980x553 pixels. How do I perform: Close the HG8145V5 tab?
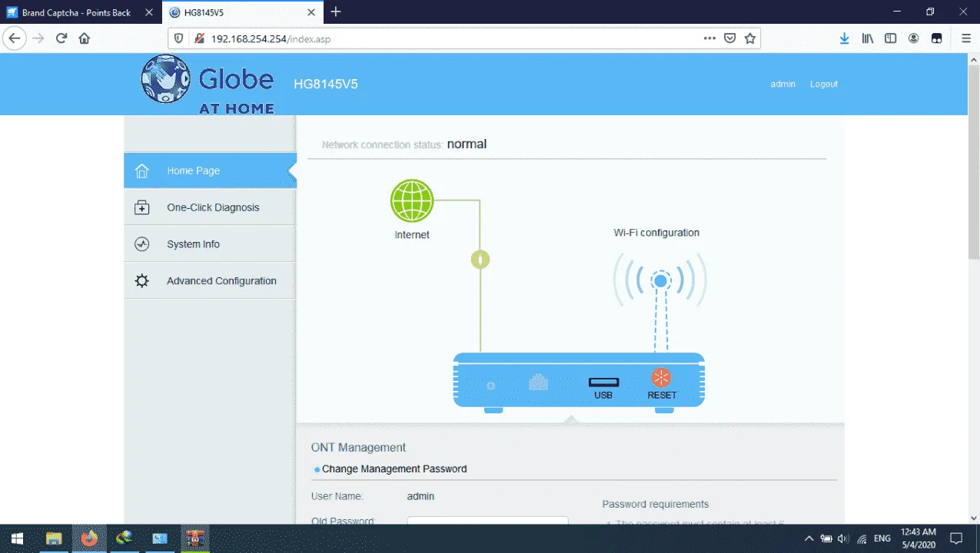tap(311, 12)
